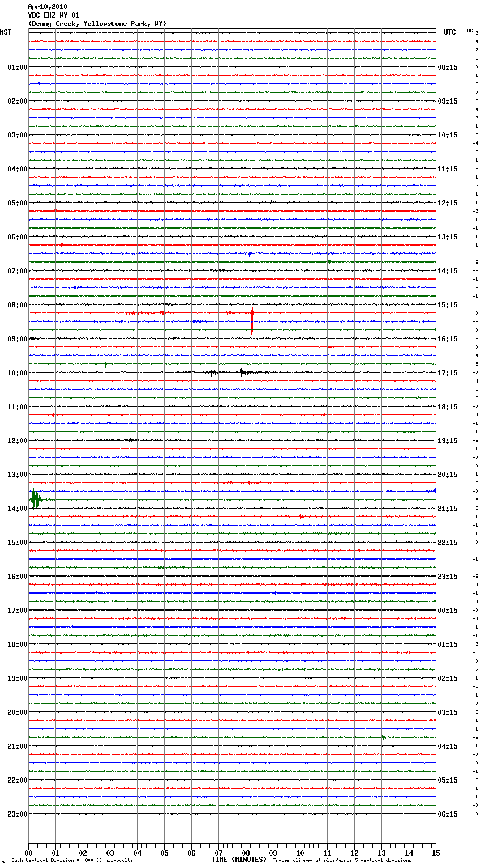The image size is (481, 868).
Task: Click the 02:15 UTC time label
Action: pyautogui.click(x=448, y=678)
